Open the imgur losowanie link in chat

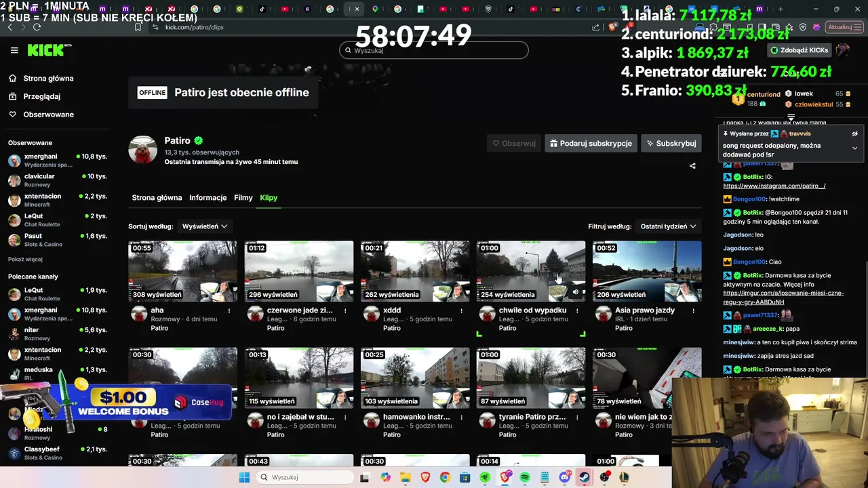click(x=783, y=298)
